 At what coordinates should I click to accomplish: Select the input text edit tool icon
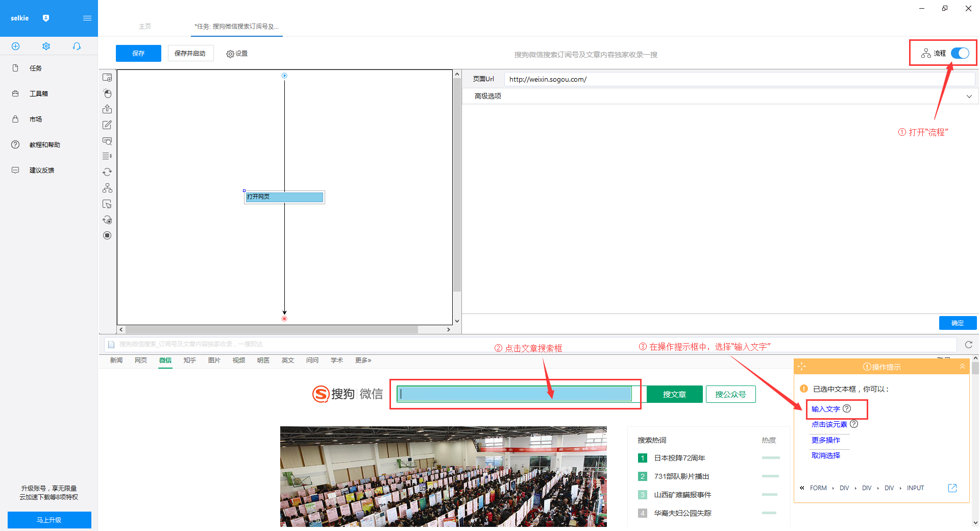107,125
